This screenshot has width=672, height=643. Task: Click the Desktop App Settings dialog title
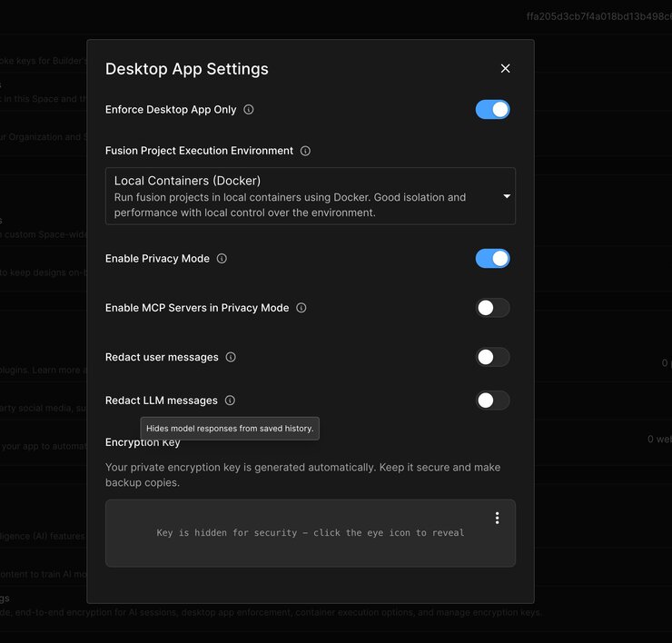(186, 69)
